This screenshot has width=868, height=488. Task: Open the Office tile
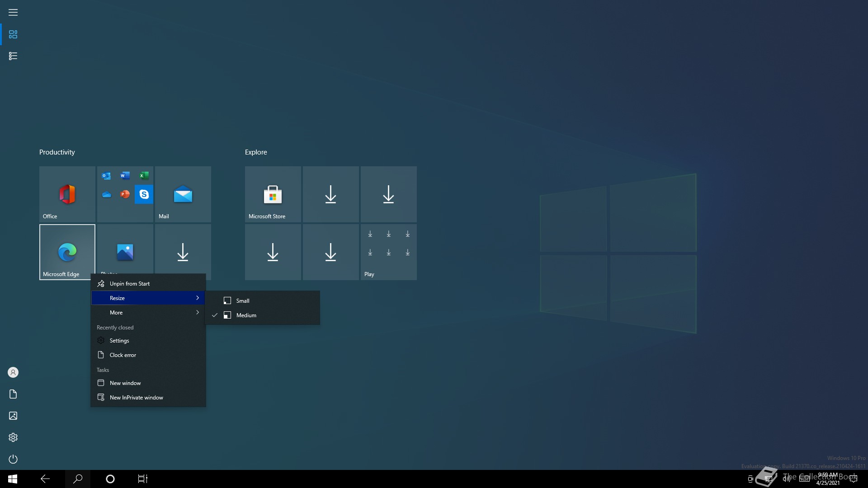click(67, 194)
